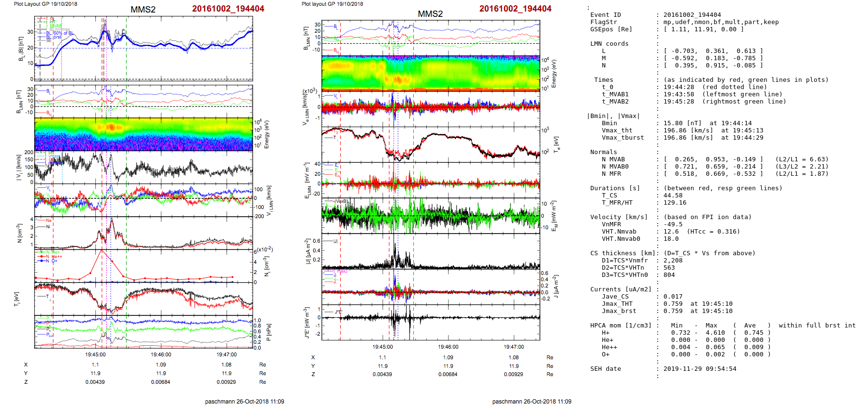Select the H+ maximum value 4.610
Screen dimensions: 868x405
tap(715, 333)
